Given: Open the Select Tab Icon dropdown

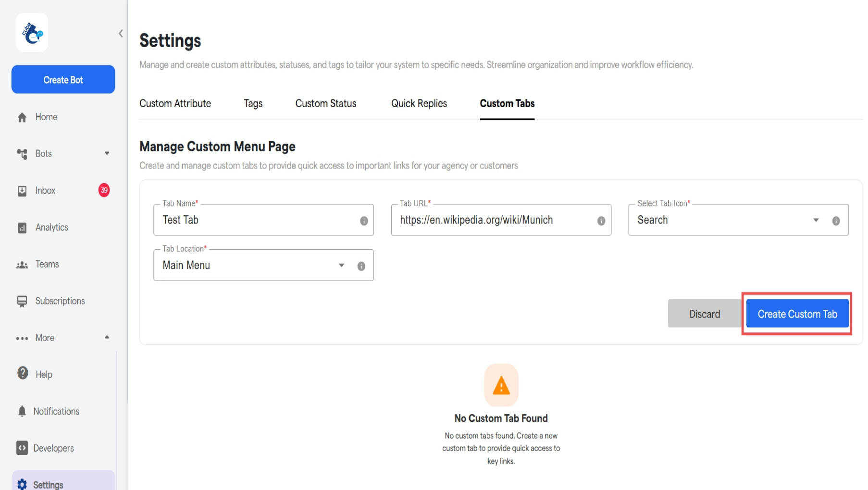Looking at the screenshot, I should click(816, 220).
